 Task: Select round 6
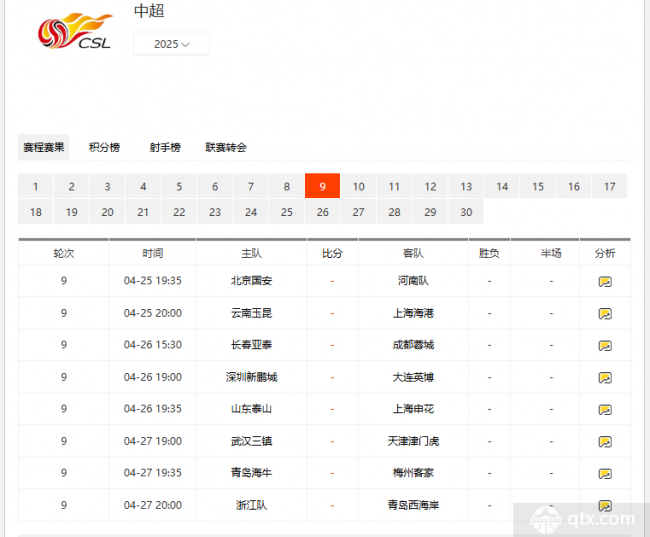click(215, 186)
